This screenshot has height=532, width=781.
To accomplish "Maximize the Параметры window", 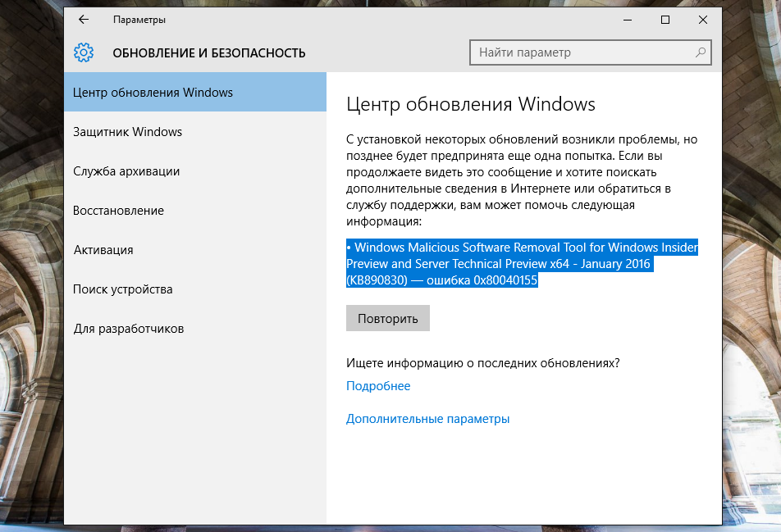I will tap(665, 20).
